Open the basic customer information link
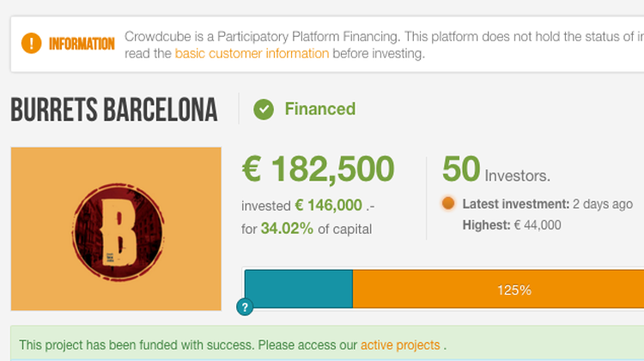Image resolution: width=644 pixels, height=361 pixels. (252, 53)
